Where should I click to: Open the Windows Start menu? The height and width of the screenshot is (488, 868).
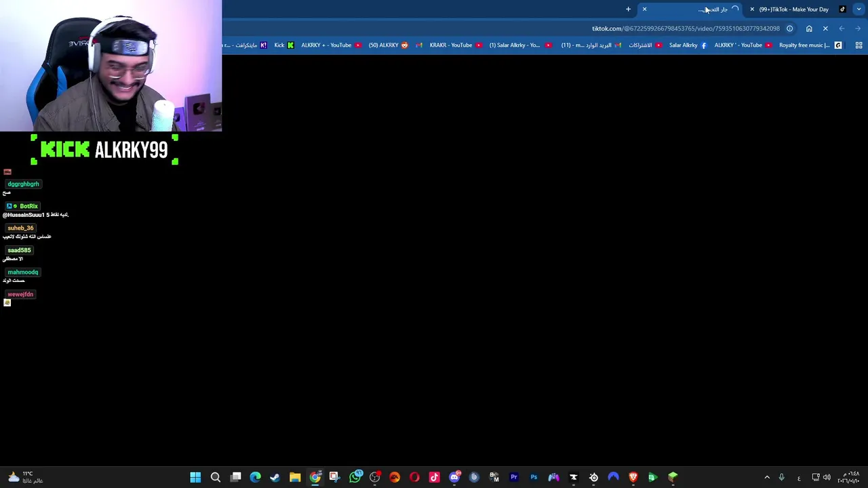pyautogui.click(x=195, y=477)
